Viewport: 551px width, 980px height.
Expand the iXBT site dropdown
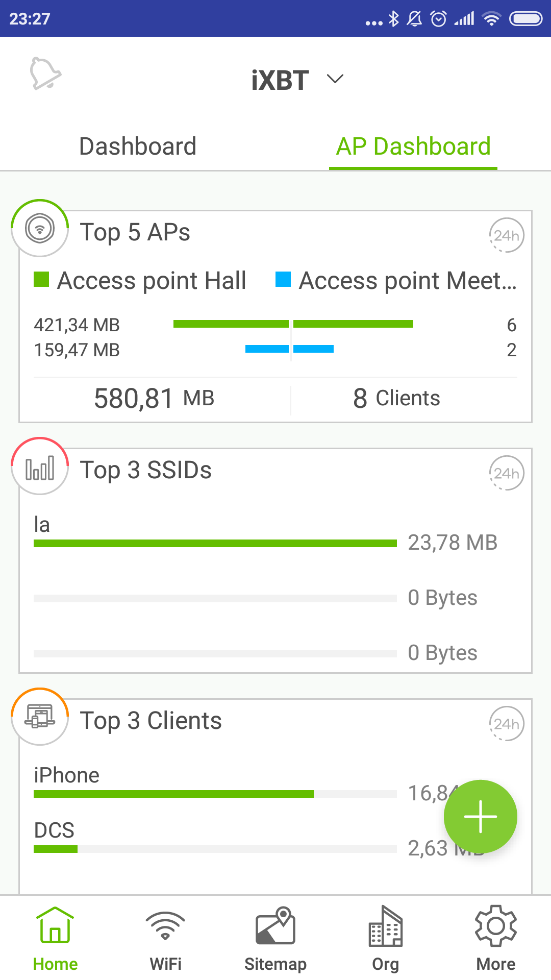(335, 79)
